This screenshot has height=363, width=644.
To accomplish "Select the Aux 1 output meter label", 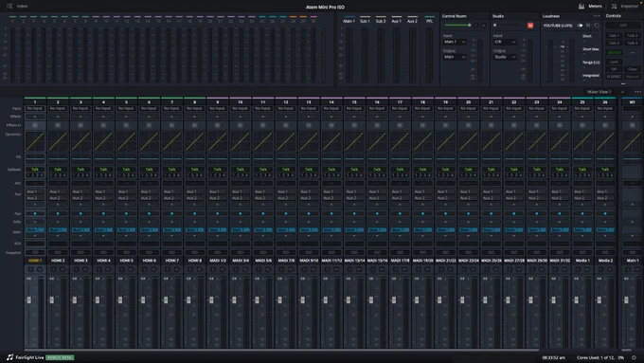I will 396,21.
